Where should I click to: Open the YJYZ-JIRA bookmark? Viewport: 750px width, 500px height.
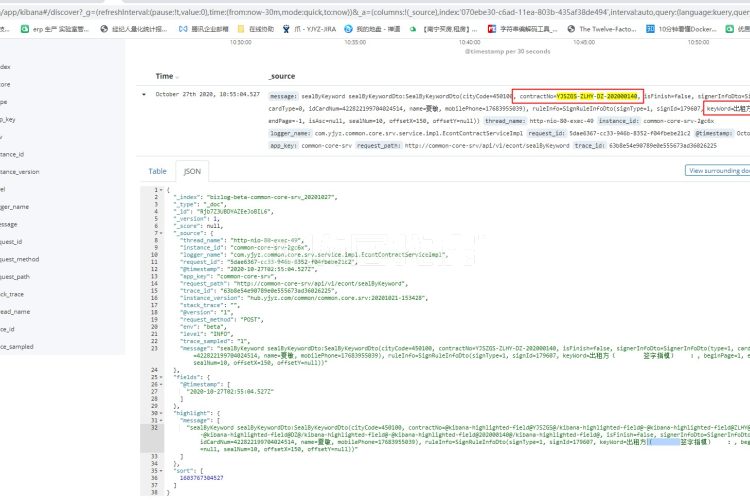coord(309,29)
